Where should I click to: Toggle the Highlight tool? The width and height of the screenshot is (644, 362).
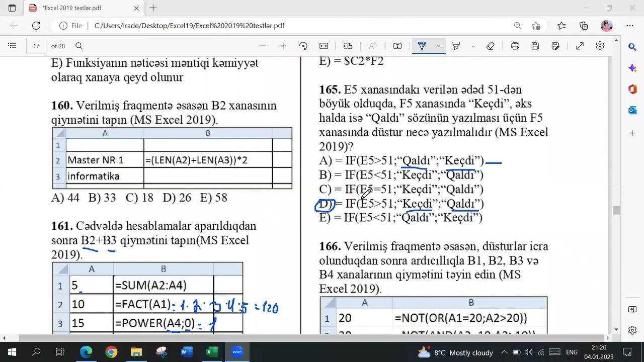point(456,46)
